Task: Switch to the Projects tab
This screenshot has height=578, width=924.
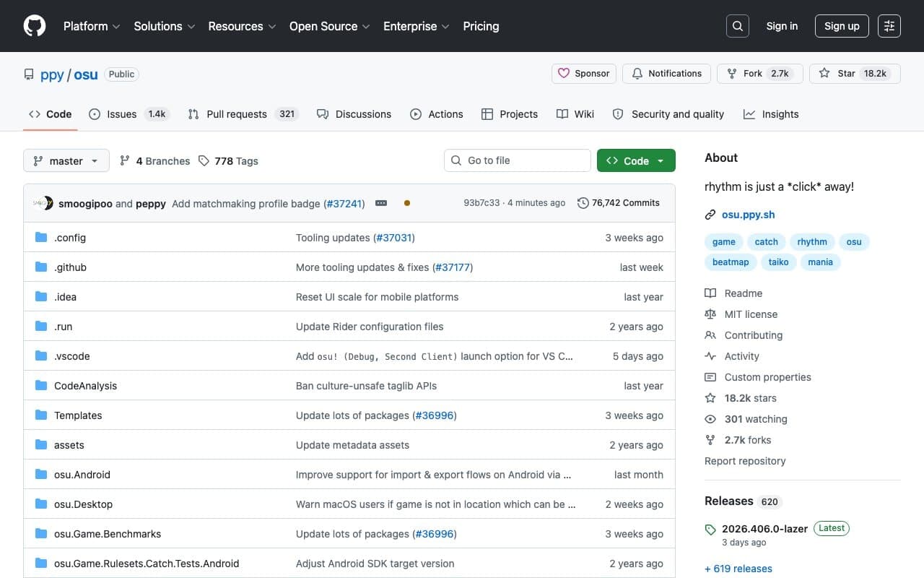Action: coord(510,114)
